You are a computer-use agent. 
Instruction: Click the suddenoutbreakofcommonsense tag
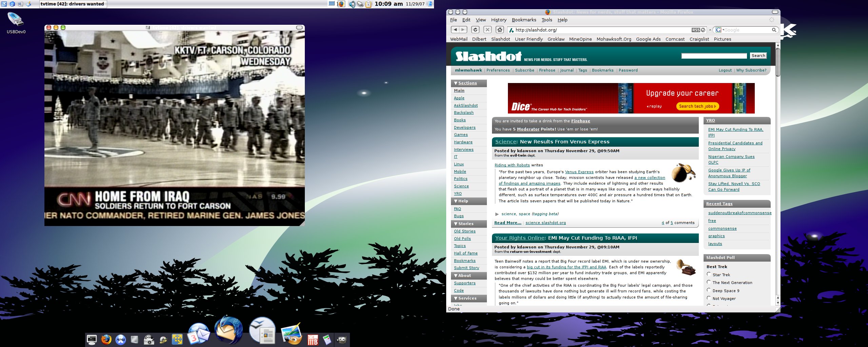pyautogui.click(x=739, y=213)
